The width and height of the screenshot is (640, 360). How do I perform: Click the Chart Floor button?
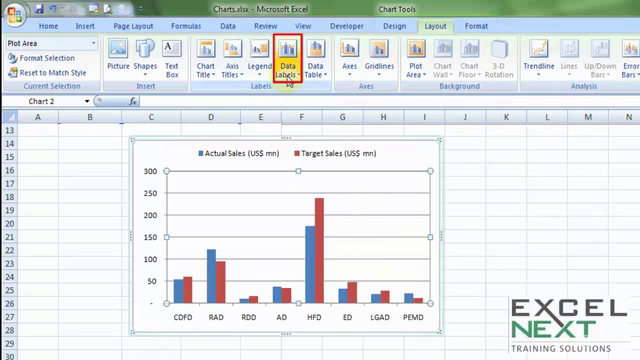tap(469, 58)
